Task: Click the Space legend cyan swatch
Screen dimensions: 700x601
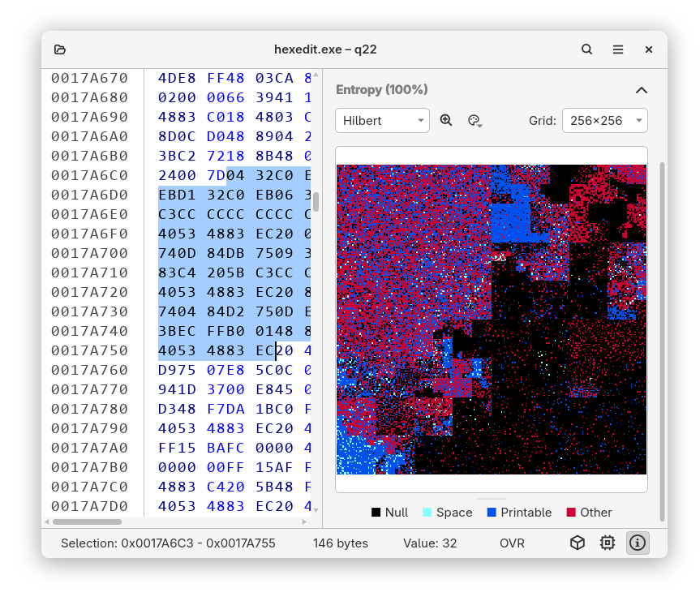Action: pos(427,512)
